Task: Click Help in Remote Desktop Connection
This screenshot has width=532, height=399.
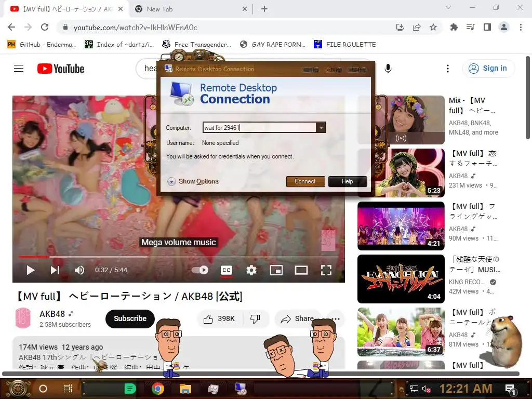Action: (348, 181)
